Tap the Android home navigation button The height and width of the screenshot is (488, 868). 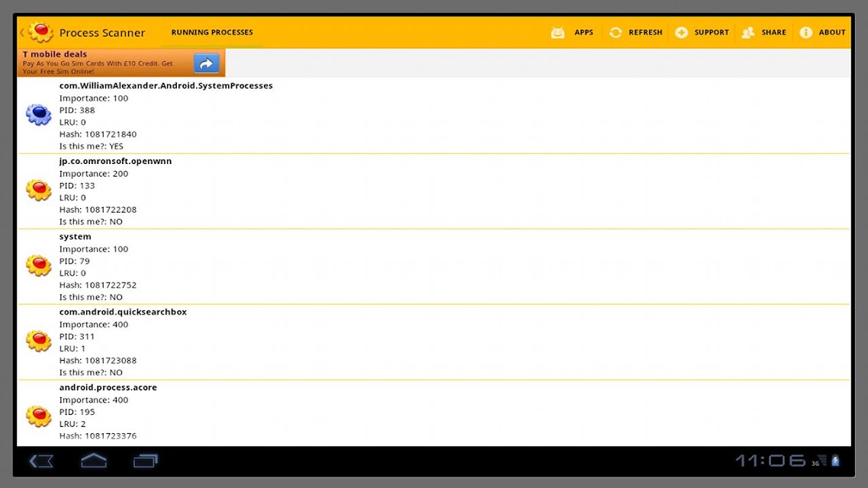[x=94, y=461]
